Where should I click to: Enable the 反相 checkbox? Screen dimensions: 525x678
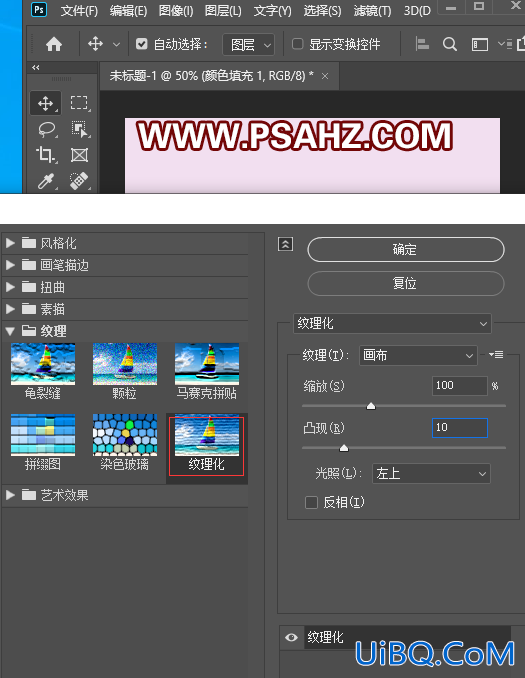click(x=311, y=502)
